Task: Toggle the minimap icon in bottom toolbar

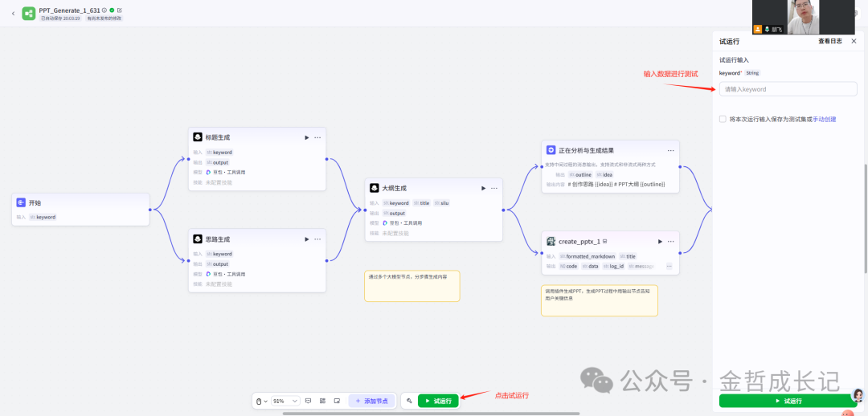Action: pyautogui.click(x=337, y=401)
